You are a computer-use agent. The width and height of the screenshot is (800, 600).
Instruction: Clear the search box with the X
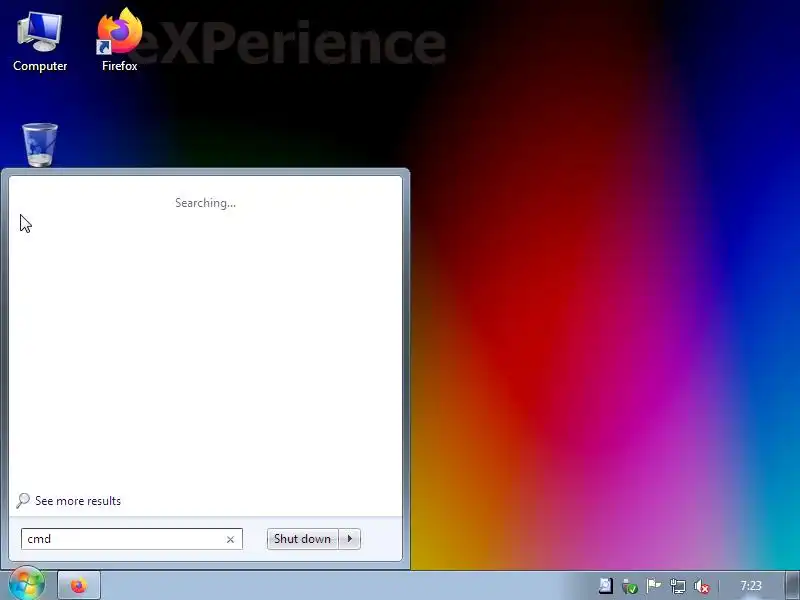(230, 539)
